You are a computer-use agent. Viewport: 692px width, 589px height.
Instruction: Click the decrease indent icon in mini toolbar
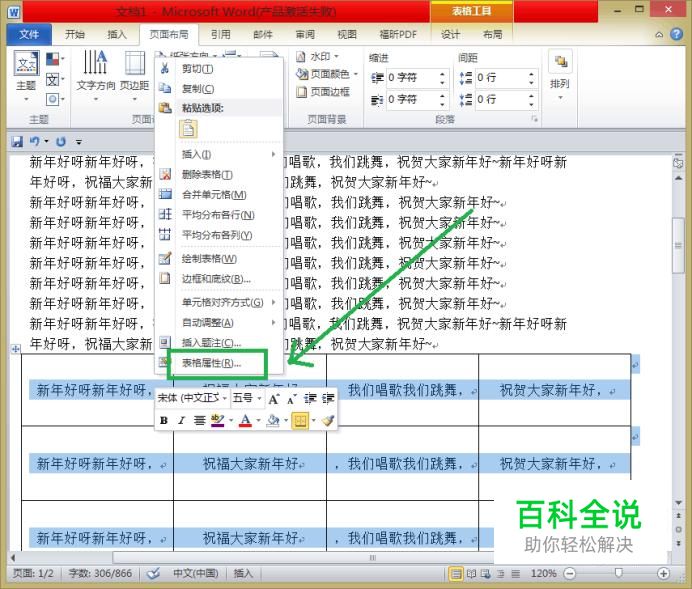[310, 399]
